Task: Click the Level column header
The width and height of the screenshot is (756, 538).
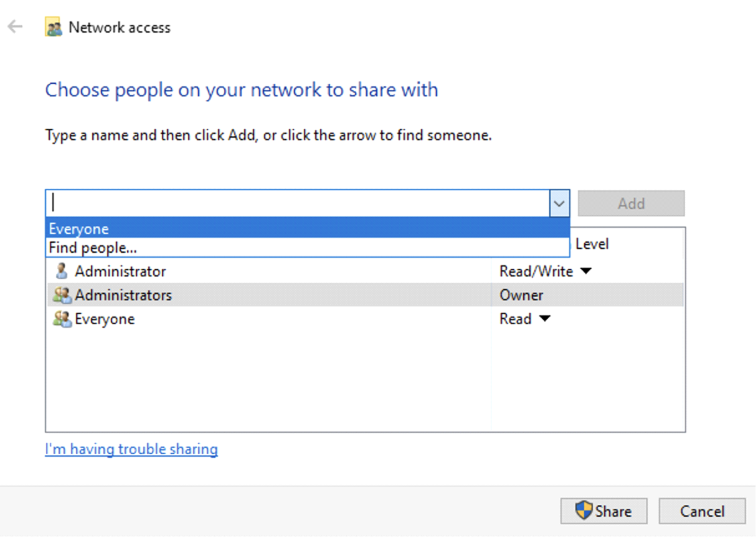Action: click(x=592, y=244)
